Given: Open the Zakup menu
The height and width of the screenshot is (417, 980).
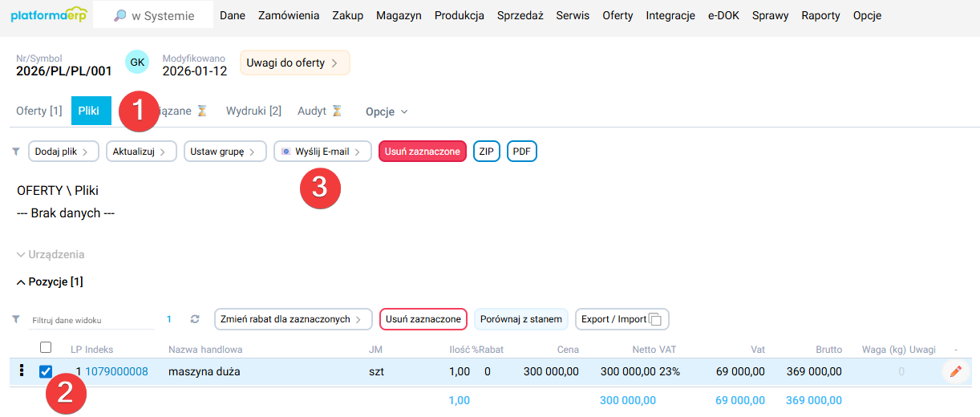Looking at the screenshot, I should (x=347, y=15).
